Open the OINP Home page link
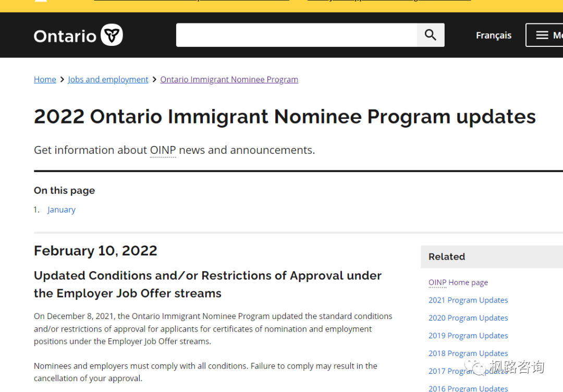The image size is (563, 392). click(x=458, y=283)
